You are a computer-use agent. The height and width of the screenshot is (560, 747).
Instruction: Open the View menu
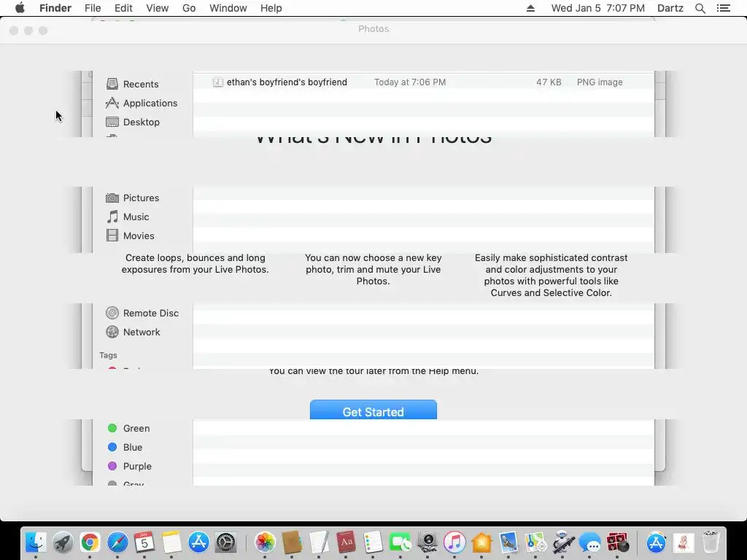pos(158,8)
